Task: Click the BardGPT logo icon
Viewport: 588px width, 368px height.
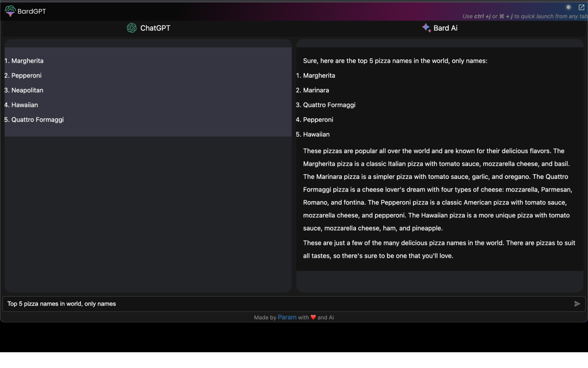Action: (10, 11)
